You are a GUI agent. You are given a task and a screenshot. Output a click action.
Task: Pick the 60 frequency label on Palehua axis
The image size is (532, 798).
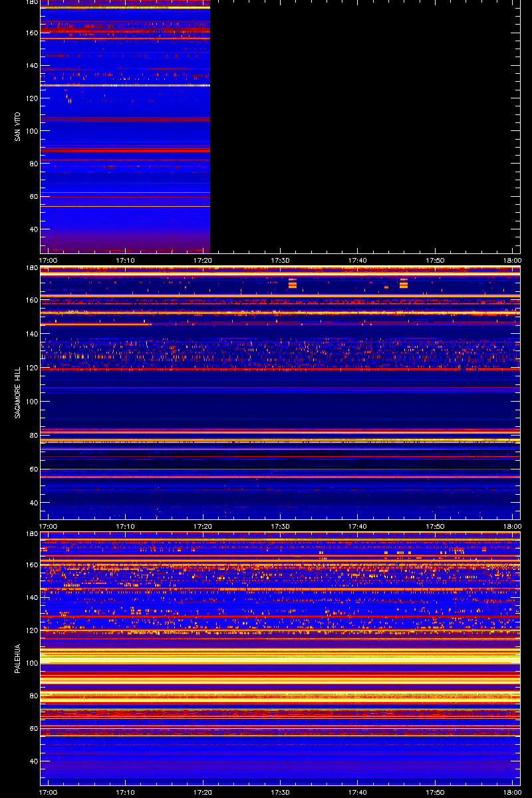coord(33,728)
